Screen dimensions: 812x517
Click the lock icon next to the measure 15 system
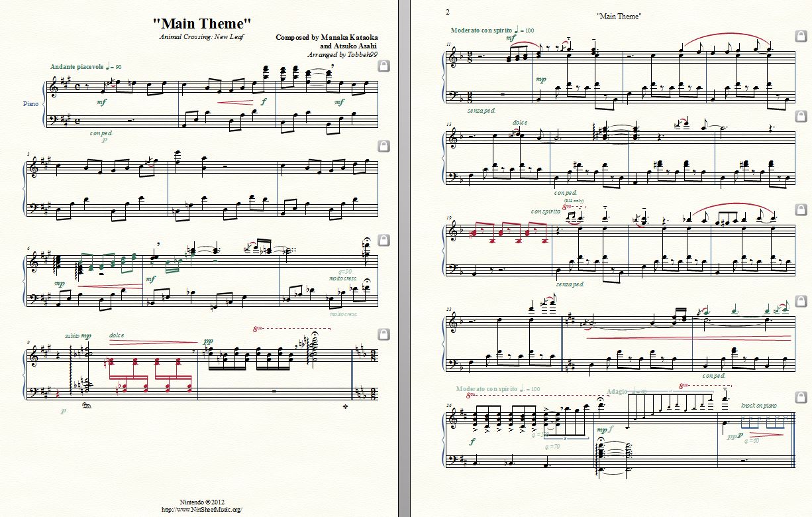[800, 124]
